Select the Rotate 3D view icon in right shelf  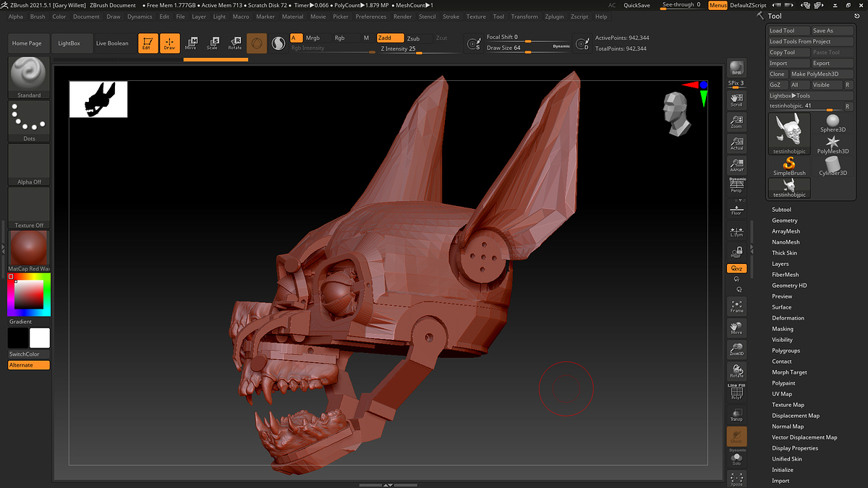[736, 371]
